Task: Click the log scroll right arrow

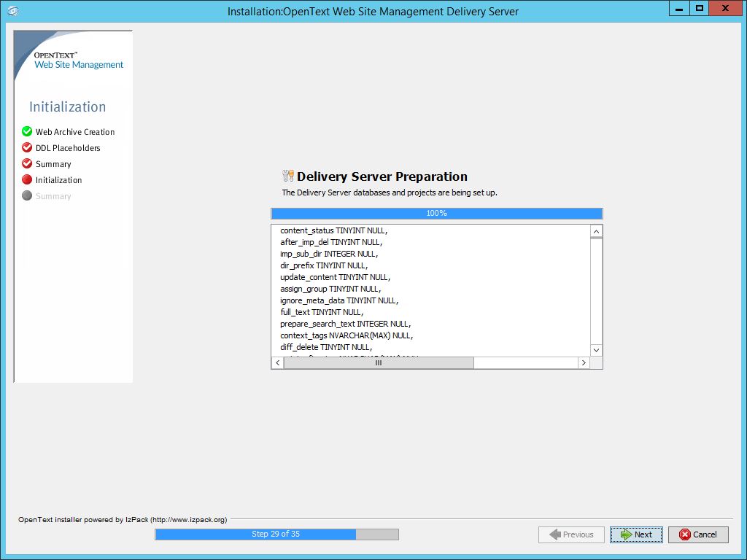Action: (x=584, y=363)
